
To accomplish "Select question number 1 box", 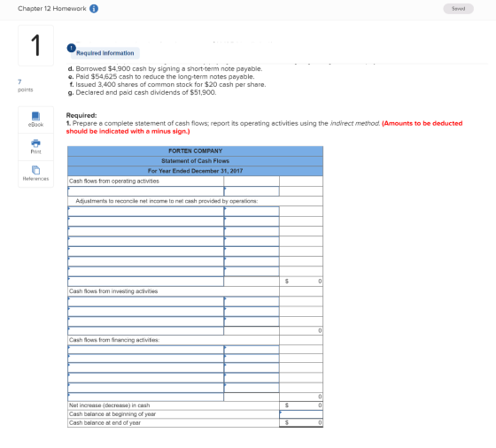I will [x=35, y=45].
